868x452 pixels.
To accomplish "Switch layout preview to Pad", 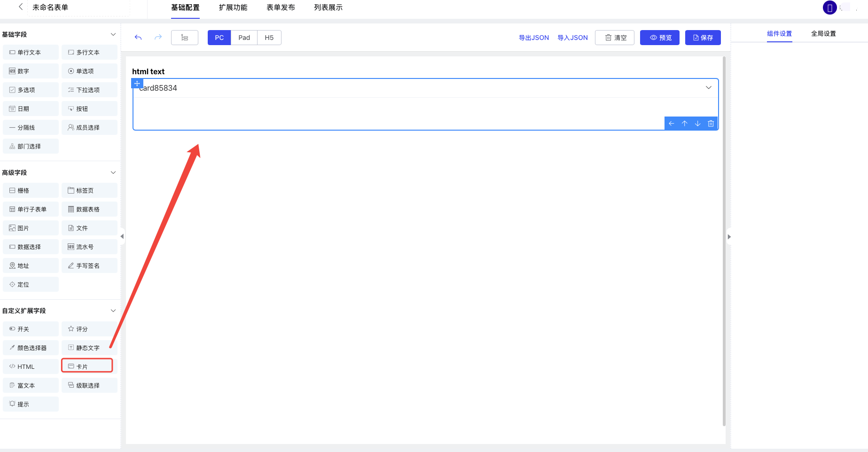I will 244,38.
